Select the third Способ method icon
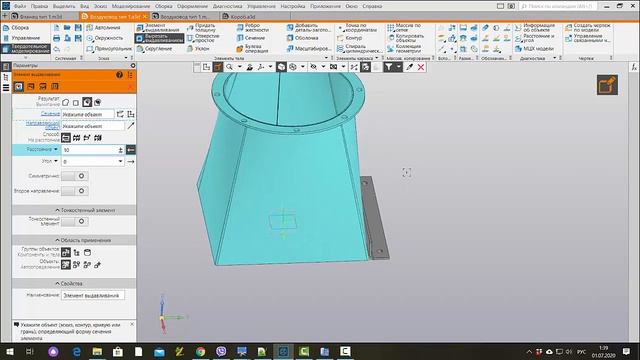 pyautogui.click(x=87, y=138)
